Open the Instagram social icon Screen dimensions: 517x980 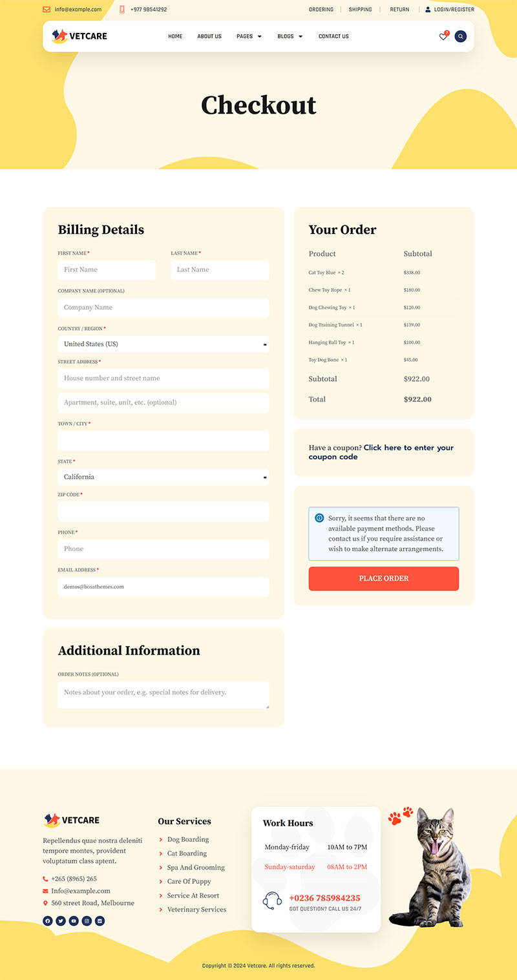87,921
